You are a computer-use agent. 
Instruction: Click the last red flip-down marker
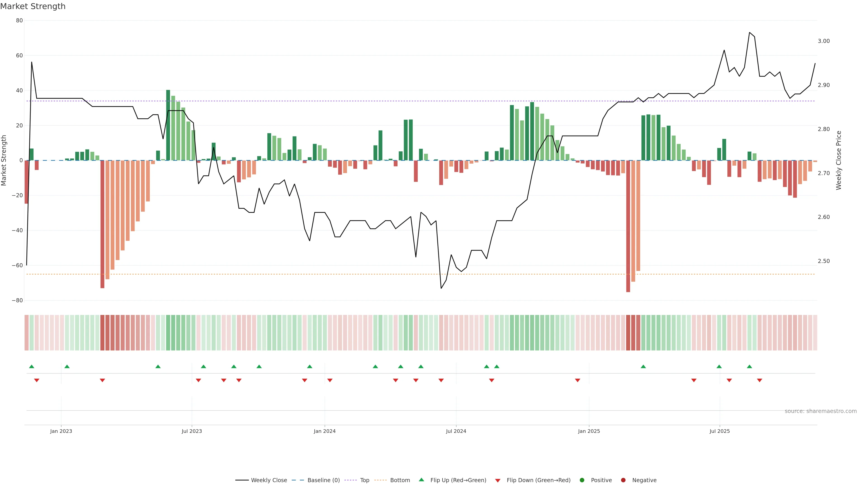click(759, 380)
